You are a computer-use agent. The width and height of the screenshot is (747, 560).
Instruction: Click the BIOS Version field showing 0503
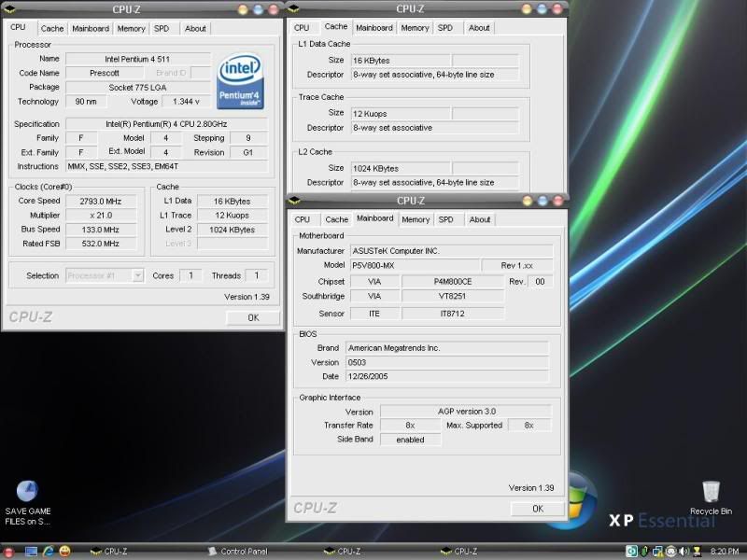(446, 362)
